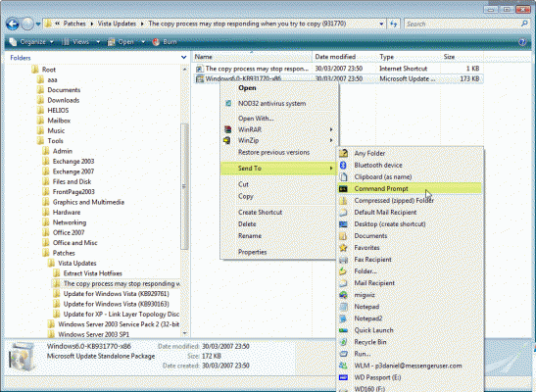Collapse the Folders pane chevron
The image size is (536, 392).
click(x=183, y=58)
